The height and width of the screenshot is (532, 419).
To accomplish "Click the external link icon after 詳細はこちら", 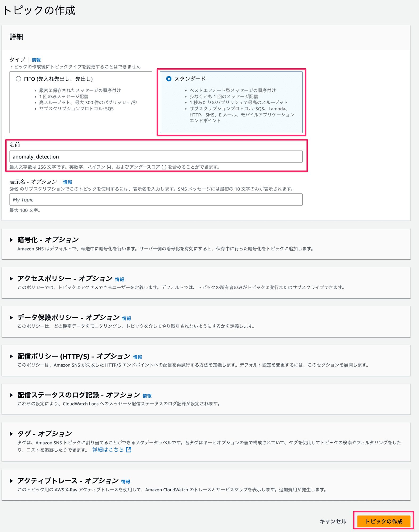I will pos(129,450).
